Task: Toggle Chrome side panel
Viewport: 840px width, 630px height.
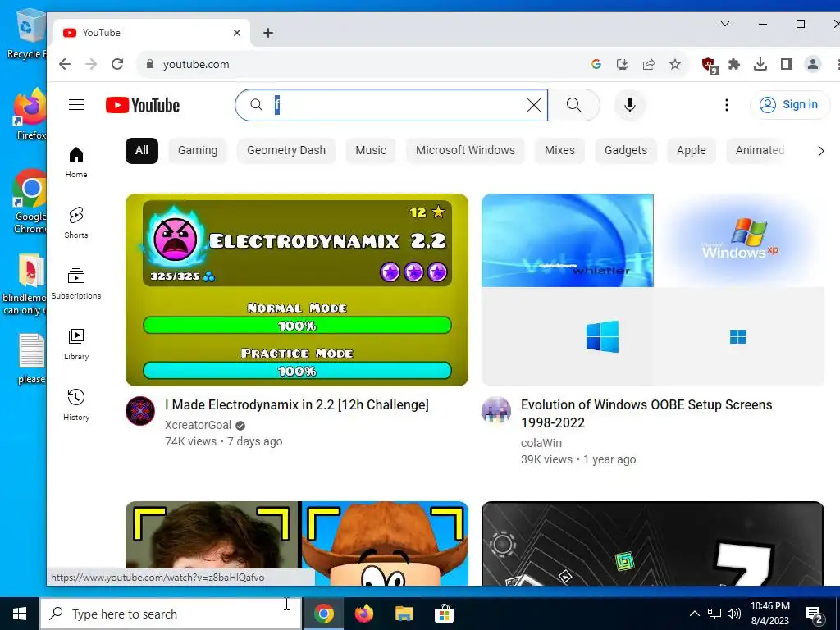Action: pos(787,64)
